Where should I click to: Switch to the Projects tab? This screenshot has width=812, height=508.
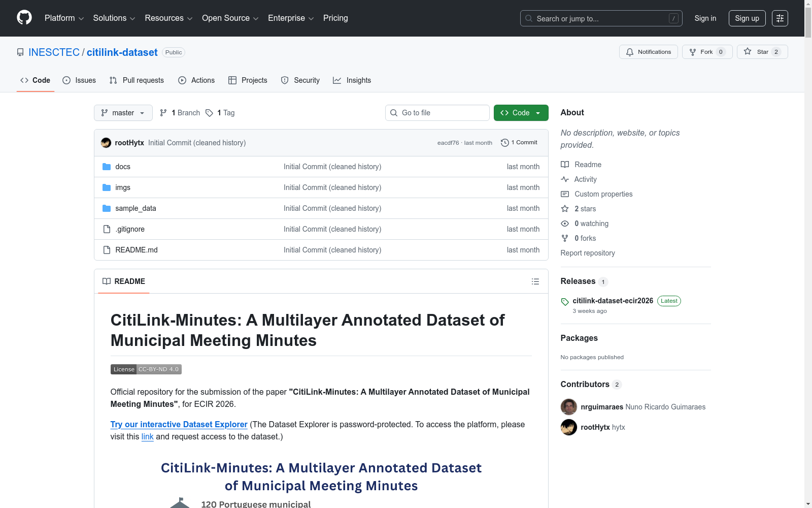coord(248,80)
